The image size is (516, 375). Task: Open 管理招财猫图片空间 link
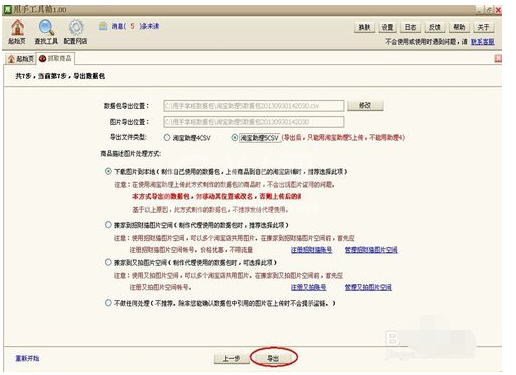point(371,250)
